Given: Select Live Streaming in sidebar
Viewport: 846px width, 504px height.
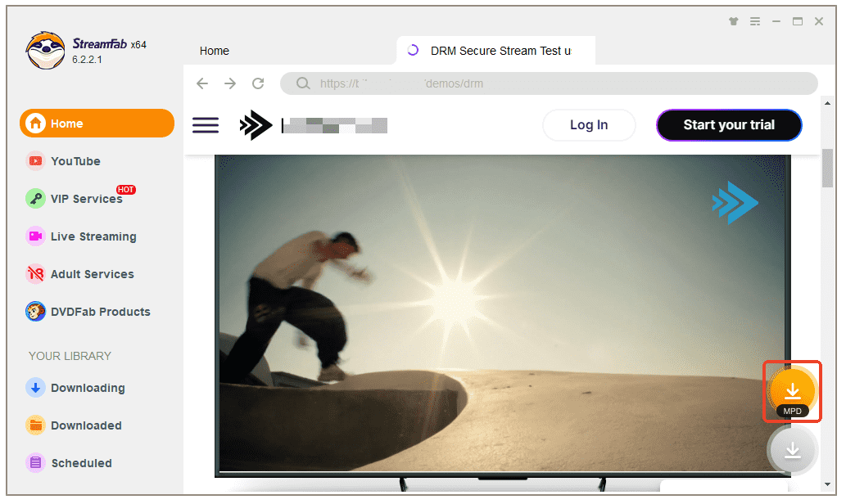Looking at the screenshot, I should pyautogui.click(x=81, y=236).
